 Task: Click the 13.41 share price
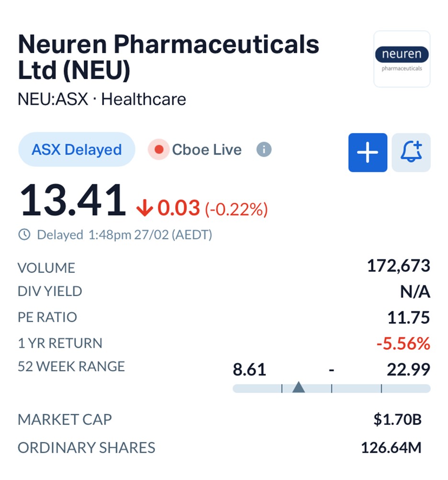click(72, 201)
